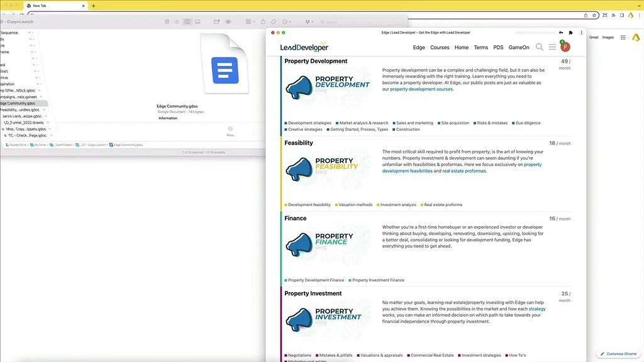Open the PDS nav item
This screenshot has height=362, width=644.
498,48
